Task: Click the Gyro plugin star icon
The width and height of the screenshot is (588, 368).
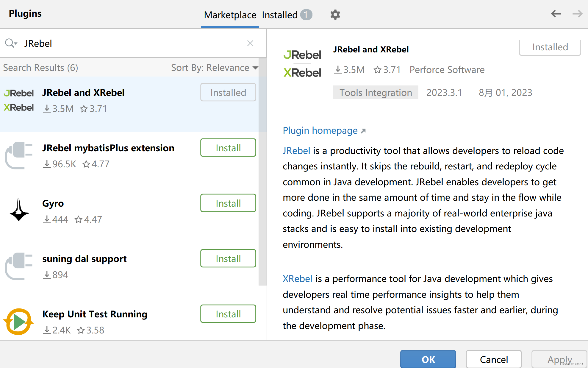Action: (78, 219)
